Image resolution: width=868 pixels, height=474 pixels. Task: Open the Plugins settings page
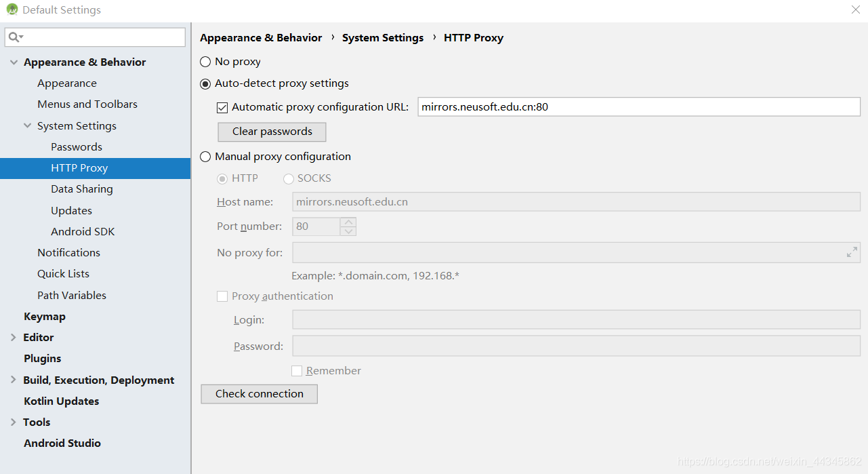coord(43,359)
